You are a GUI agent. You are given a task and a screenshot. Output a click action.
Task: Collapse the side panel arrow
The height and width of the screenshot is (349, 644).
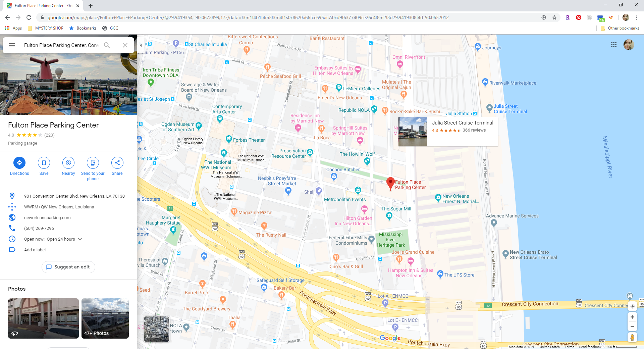click(x=141, y=45)
